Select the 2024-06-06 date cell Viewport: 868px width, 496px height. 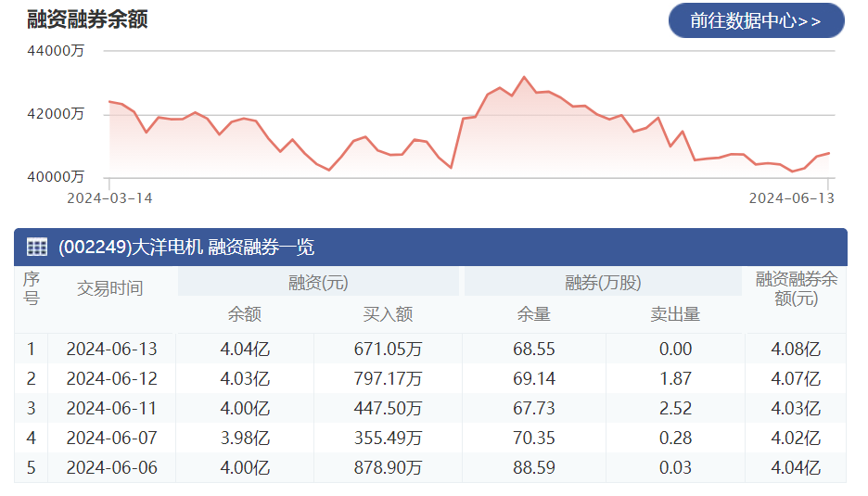click(112, 468)
